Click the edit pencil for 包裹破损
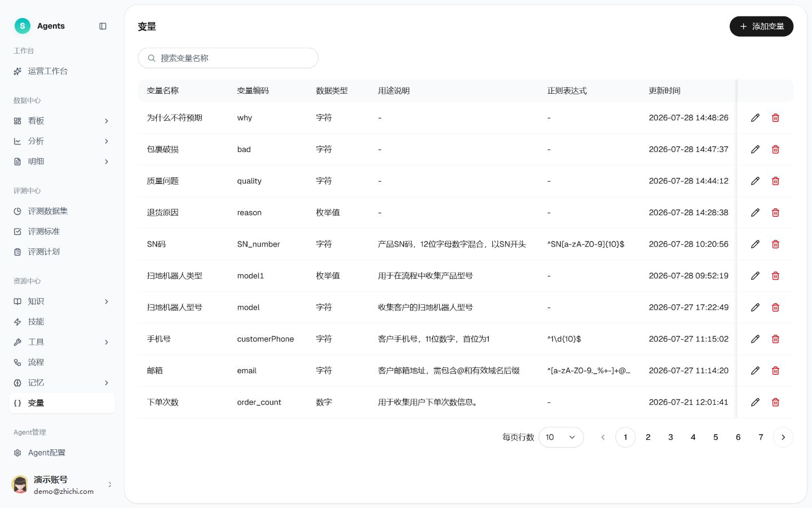 coord(755,150)
